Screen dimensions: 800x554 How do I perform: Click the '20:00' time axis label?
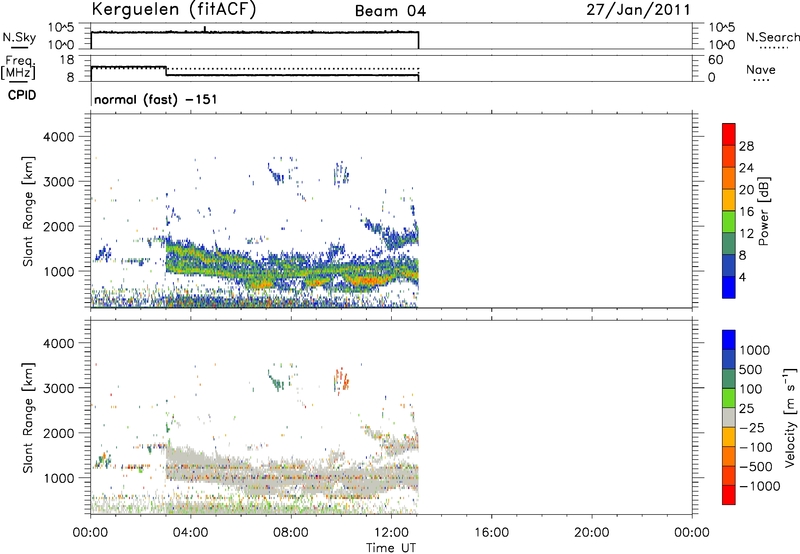click(x=592, y=533)
